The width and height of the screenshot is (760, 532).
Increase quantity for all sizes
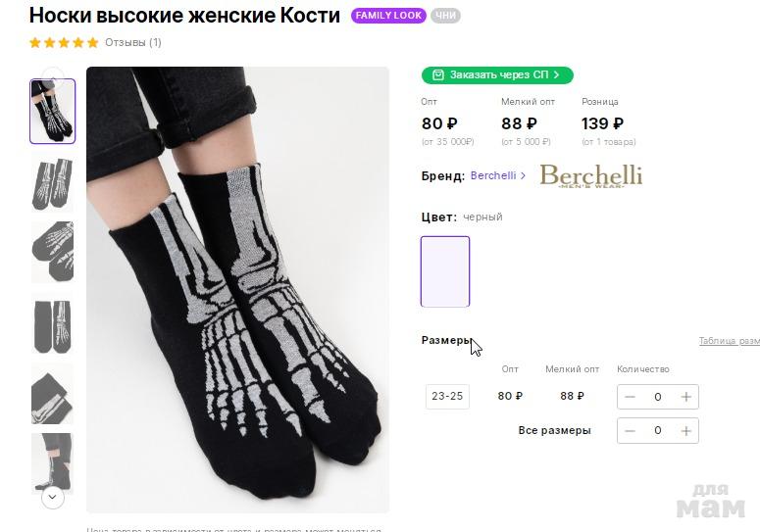pyautogui.click(x=686, y=431)
